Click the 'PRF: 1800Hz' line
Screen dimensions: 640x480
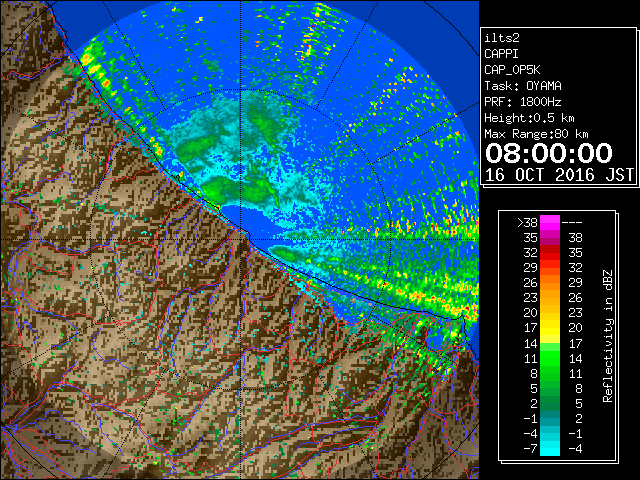[x=522, y=102]
